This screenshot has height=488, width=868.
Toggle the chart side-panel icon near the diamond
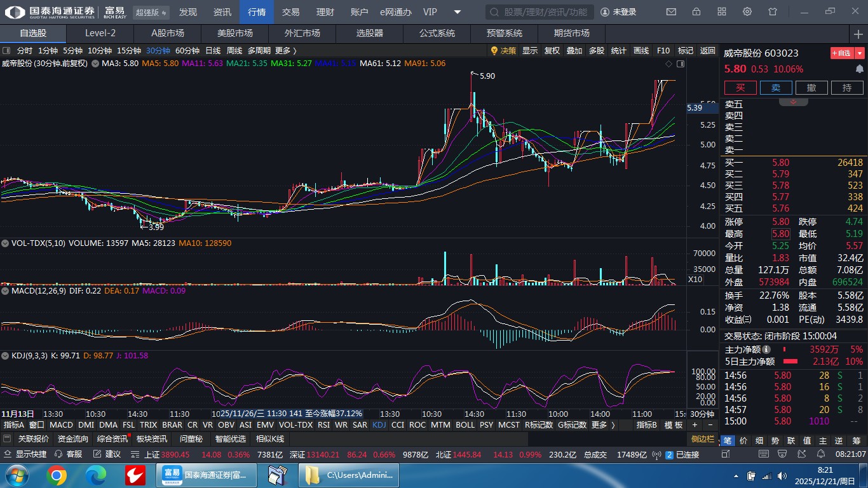(681, 64)
